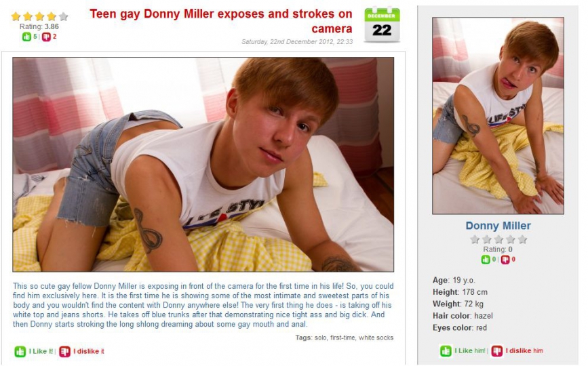
Task: Select the fifth gray star in the profile rating
Action: click(522, 239)
